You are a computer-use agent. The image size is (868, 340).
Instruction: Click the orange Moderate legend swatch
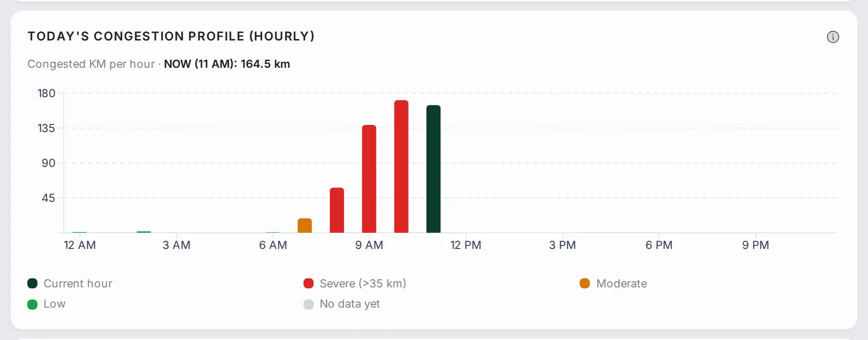tap(585, 283)
